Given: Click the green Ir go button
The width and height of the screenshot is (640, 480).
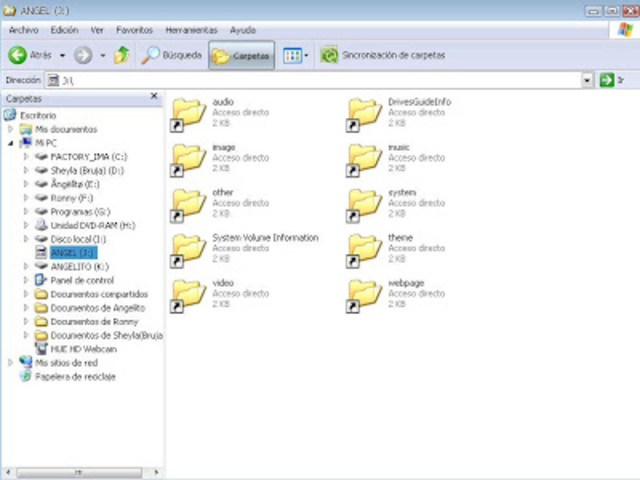Looking at the screenshot, I should [x=607, y=80].
